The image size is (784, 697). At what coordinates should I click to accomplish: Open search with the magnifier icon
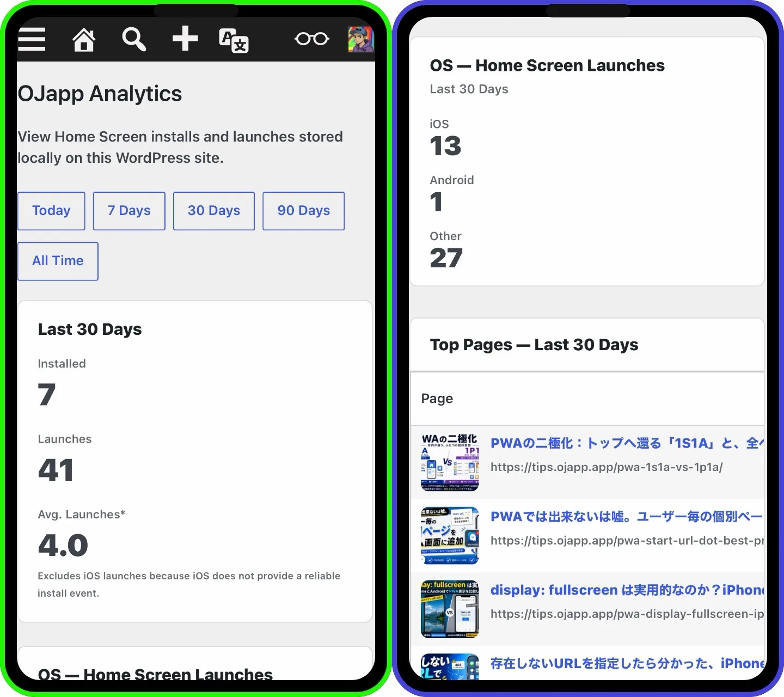click(133, 39)
